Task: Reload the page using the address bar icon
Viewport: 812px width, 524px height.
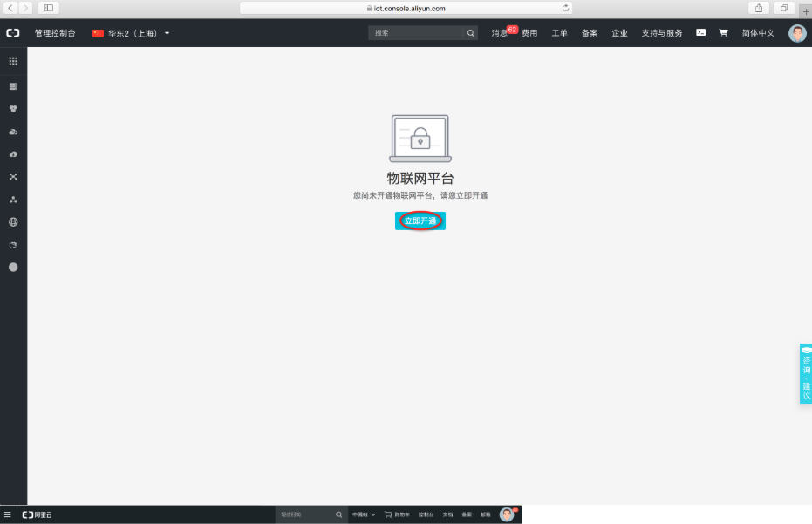Action: click(x=565, y=8)
